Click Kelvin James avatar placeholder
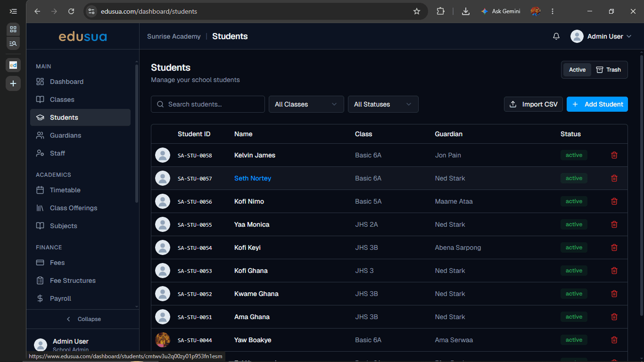 [x=163, y=155]
